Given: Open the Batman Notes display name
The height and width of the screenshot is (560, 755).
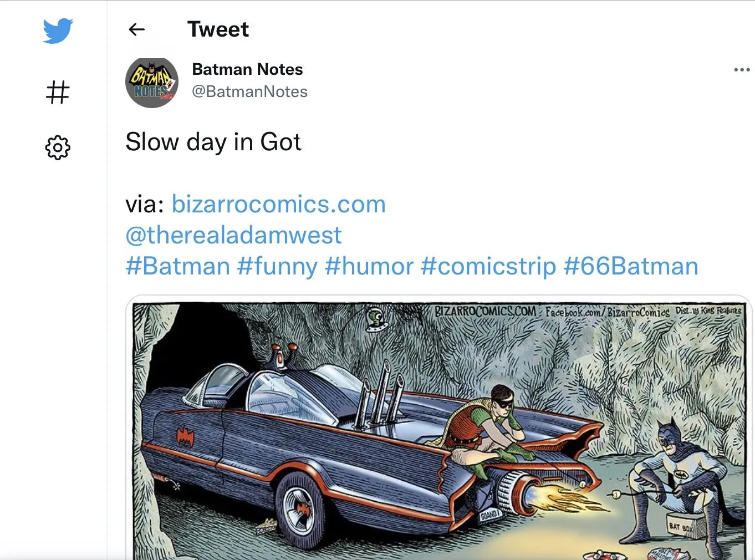Looking at the screenshot, I should 247,69.
